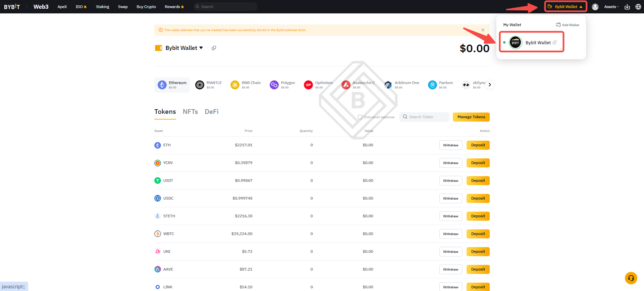Select the Tokens tab
Image resolution: width=644 pixels, height=291 pixels.
pyautogui.click(x=165, y=112)
